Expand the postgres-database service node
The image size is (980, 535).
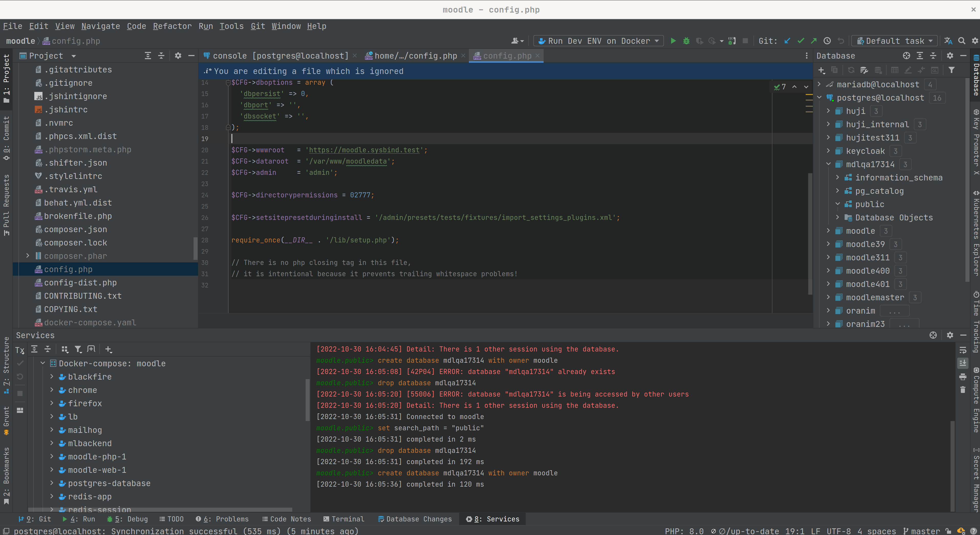52,483
